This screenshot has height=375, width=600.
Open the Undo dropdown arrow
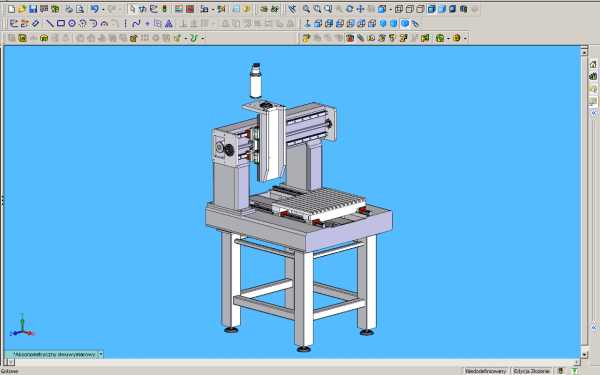tap(103, 9)
